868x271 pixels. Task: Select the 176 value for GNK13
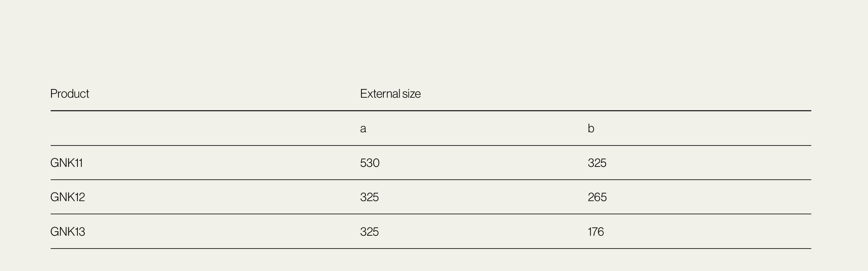(595, 232)
